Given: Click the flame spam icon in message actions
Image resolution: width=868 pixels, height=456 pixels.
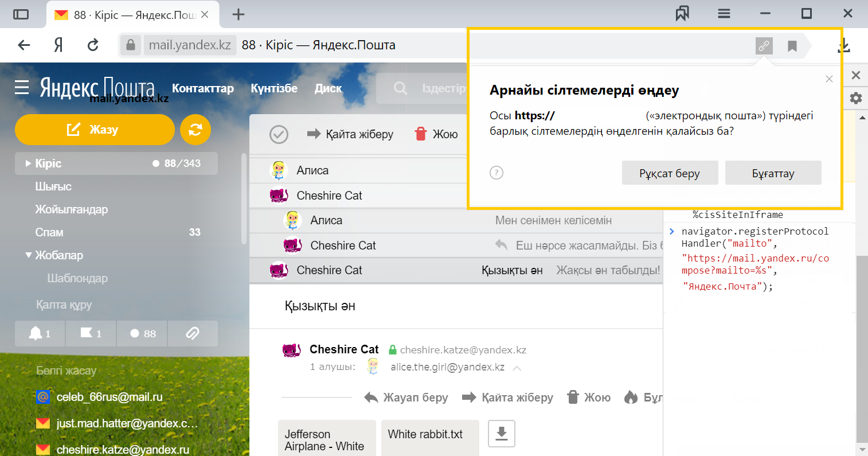Looking at the screenshot, I should pyautogui.click(x=631, y=397).
